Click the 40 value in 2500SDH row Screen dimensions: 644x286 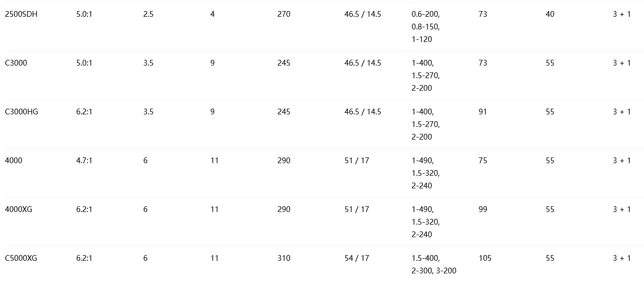550,14
